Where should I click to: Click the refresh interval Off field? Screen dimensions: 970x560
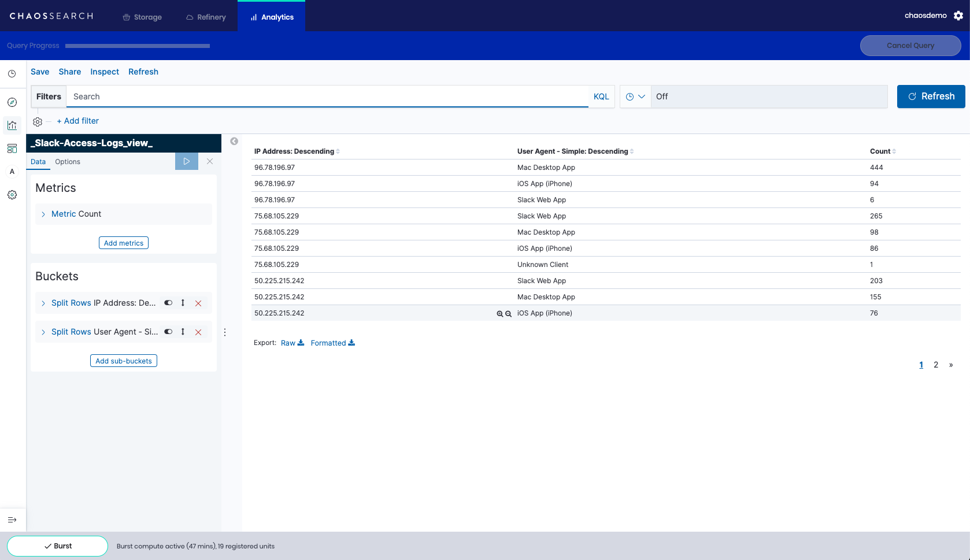point(769,97)
